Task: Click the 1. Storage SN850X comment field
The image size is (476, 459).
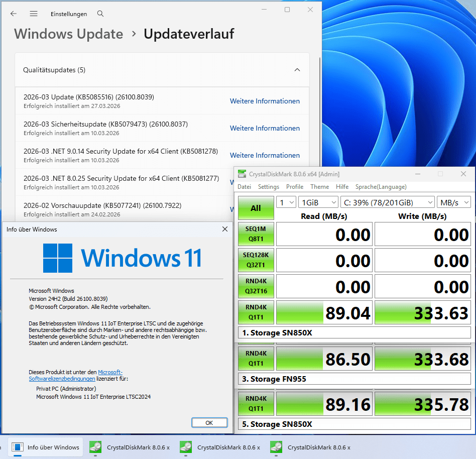Action: [x=354, y=333]
